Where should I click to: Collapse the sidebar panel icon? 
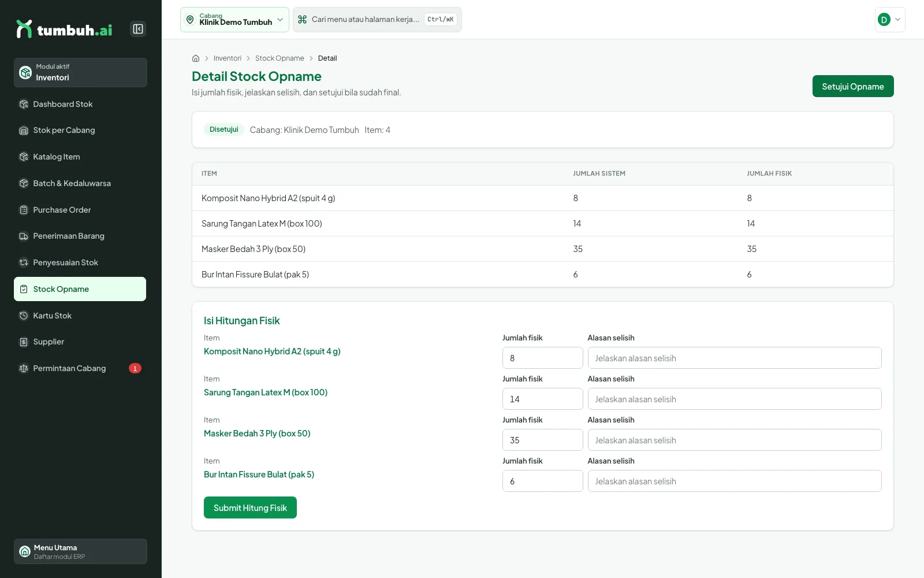pos(138,29)
